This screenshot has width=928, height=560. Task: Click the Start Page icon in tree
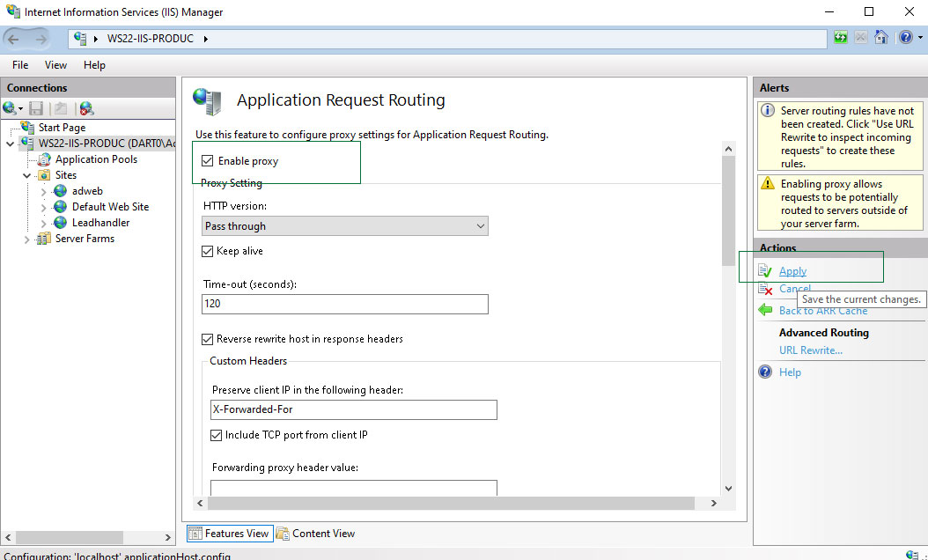28,128
